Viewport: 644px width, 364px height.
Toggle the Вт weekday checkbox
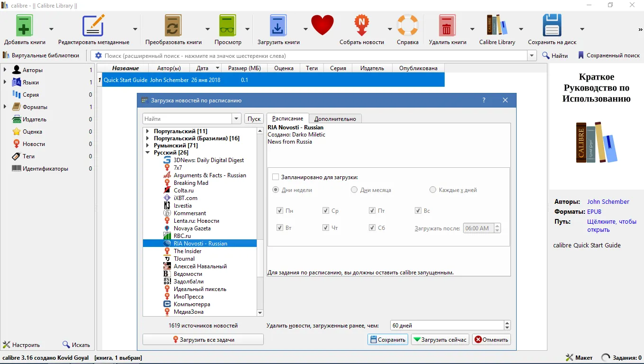pos(280,228)
